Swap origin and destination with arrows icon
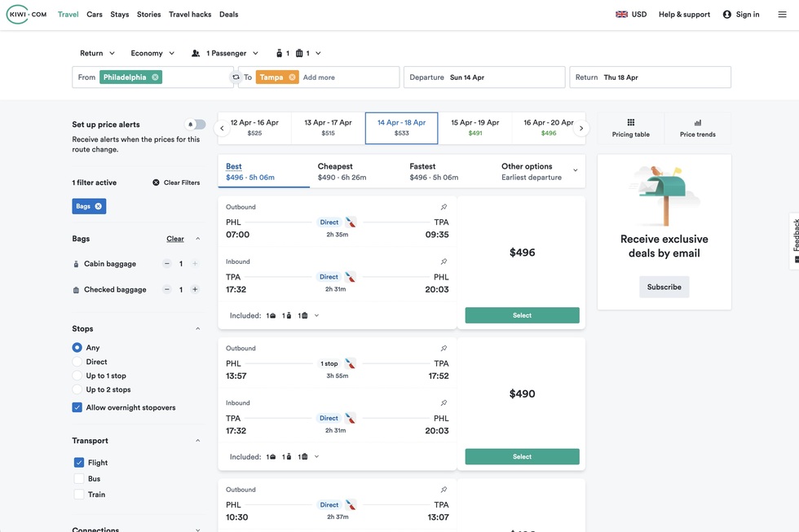 (236, 77)
